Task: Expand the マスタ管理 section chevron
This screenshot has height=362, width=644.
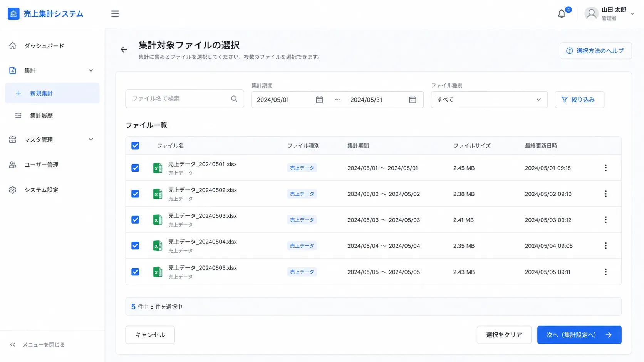Action: click(91, 140)
